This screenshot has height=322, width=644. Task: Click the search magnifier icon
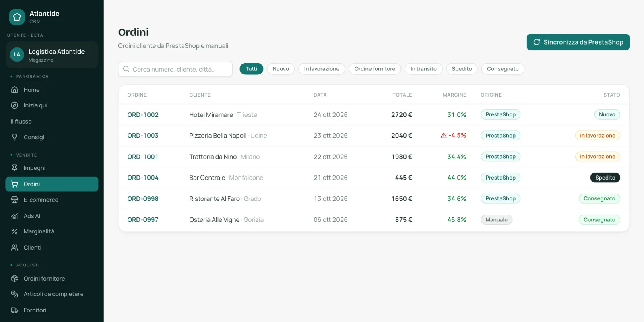pyautogui.click(x=126, y=69)
